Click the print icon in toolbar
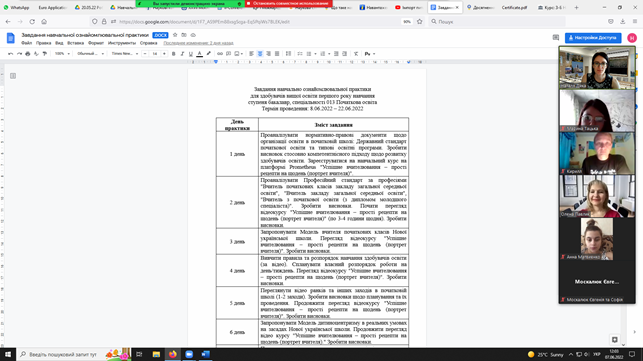 (27, 54)
